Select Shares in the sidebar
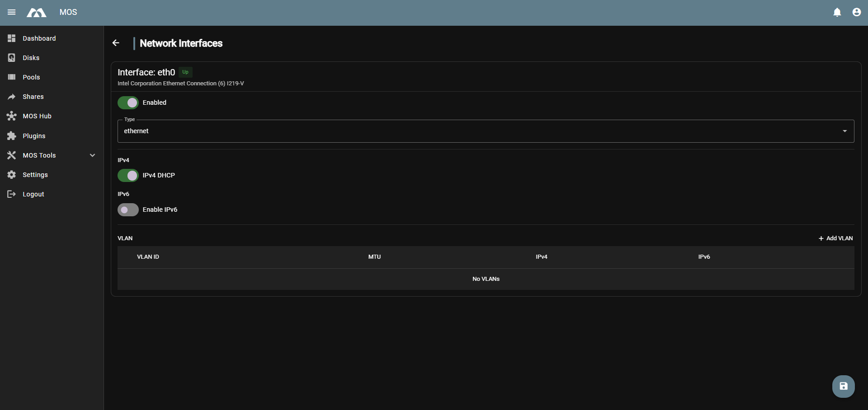This screenshot has width=868, height=410. point(33,97)
